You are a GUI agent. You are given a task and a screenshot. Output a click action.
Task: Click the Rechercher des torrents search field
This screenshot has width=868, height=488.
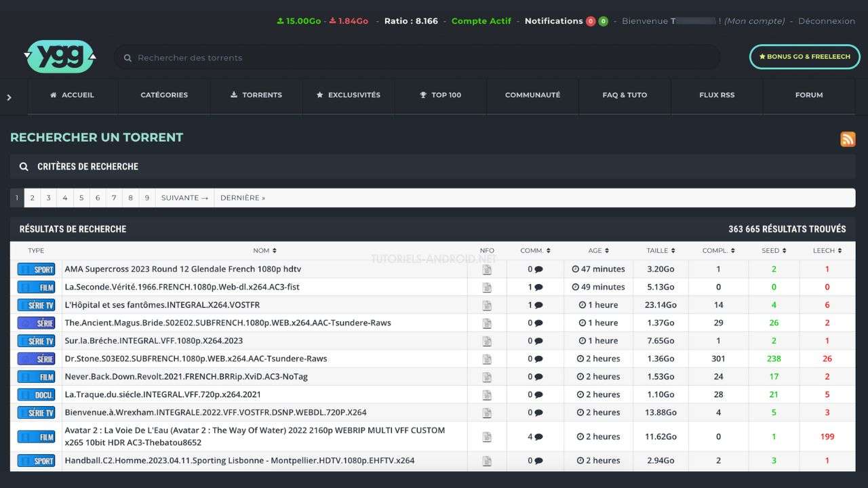(417, 58)
